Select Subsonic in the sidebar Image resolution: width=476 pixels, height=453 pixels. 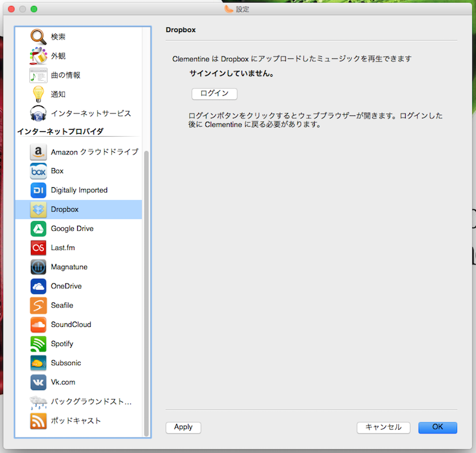pos(66,363)
